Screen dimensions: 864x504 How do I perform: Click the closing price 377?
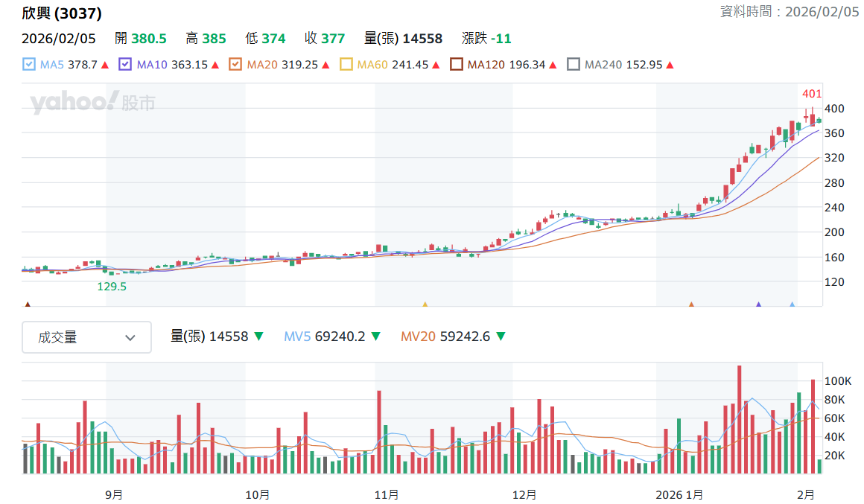[333, 39]
